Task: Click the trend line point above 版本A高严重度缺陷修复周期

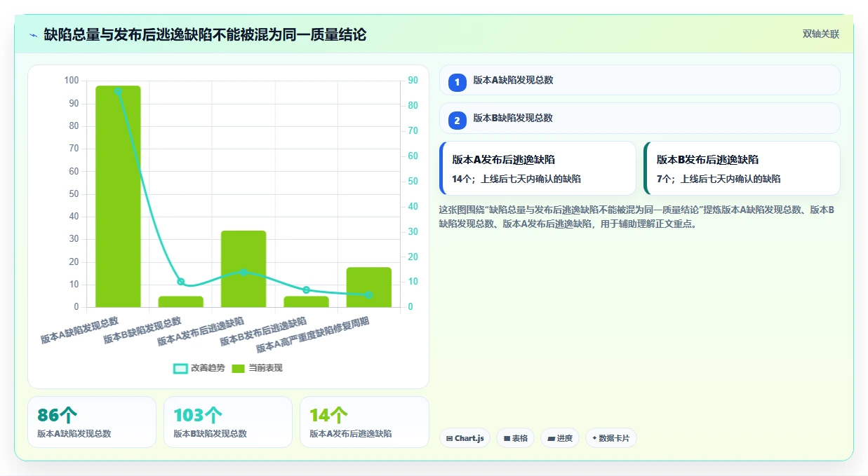Action: 369,294
